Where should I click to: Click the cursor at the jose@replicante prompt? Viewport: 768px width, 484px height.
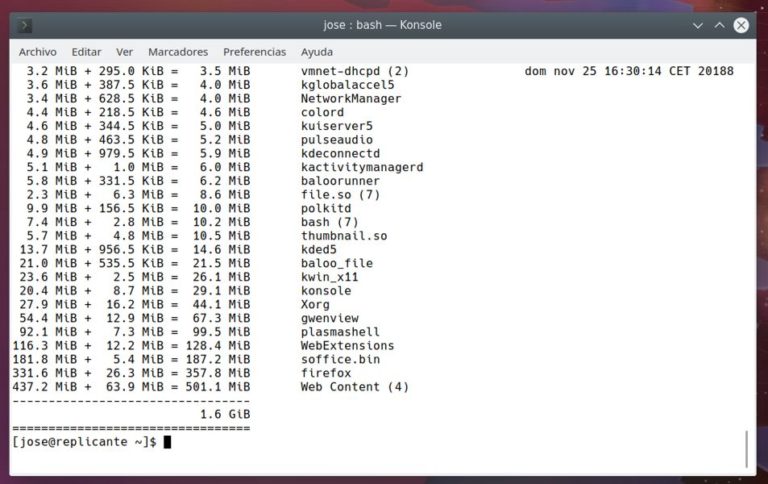tap(168, 442)
